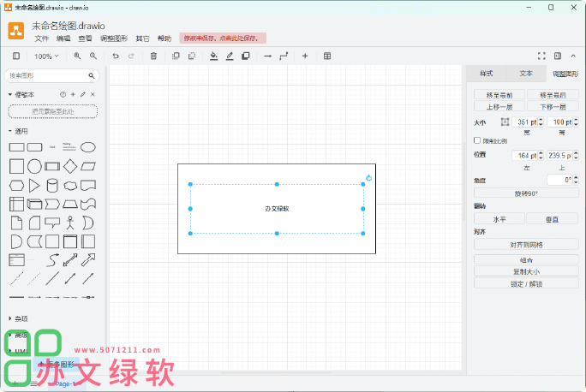Click the search magnifier icon in shapes panel
This screenshot has height=392, width=586.
[x=92, y=76]
